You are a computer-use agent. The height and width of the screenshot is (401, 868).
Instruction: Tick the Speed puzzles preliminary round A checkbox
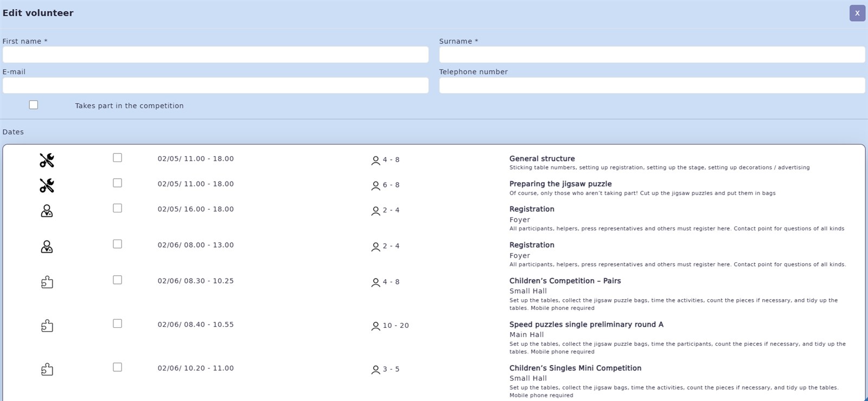[117, 324]
